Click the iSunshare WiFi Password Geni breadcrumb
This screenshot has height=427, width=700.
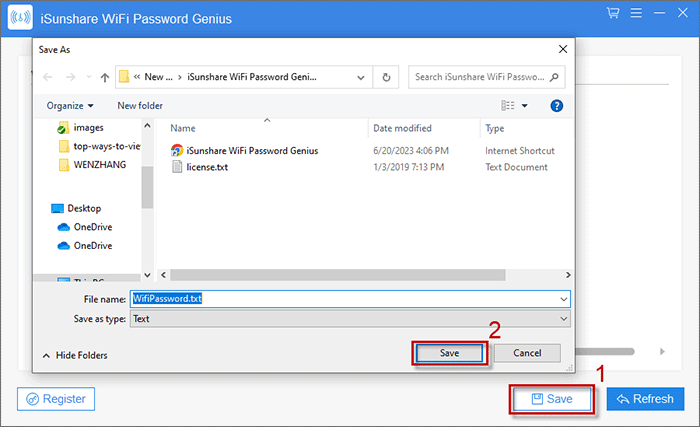(252, 77)
